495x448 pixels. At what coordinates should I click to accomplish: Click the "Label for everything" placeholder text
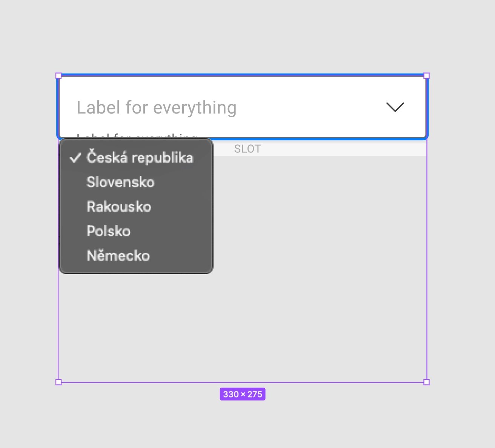click(157, 108)
